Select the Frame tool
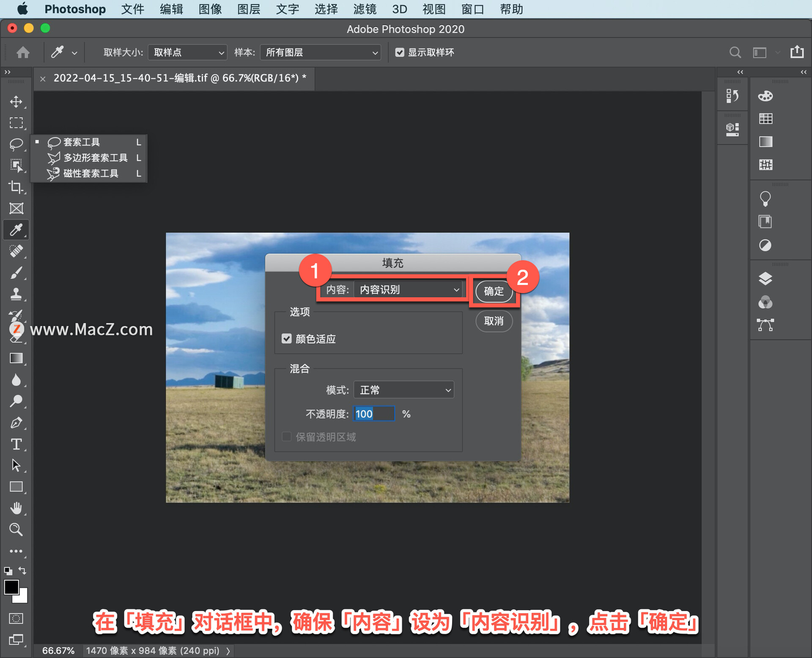 pyautogui.click(x=16, y=208)
